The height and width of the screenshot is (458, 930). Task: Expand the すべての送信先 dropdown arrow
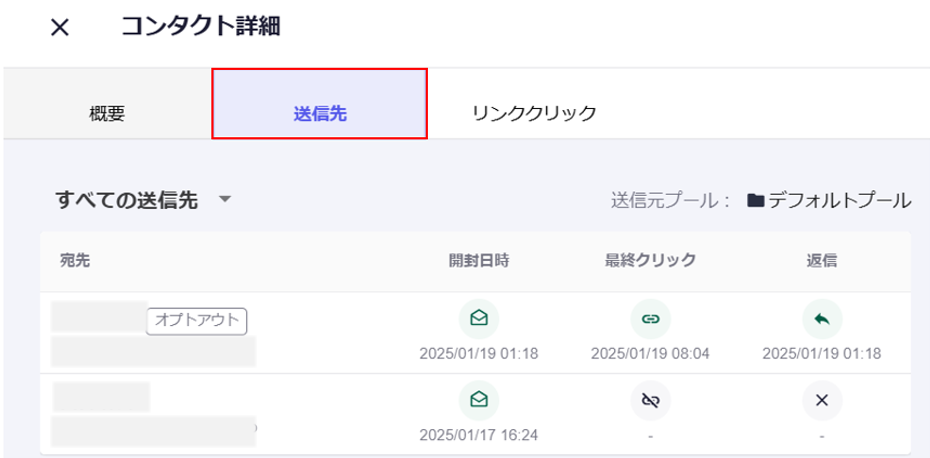click(x=225, y=200)
